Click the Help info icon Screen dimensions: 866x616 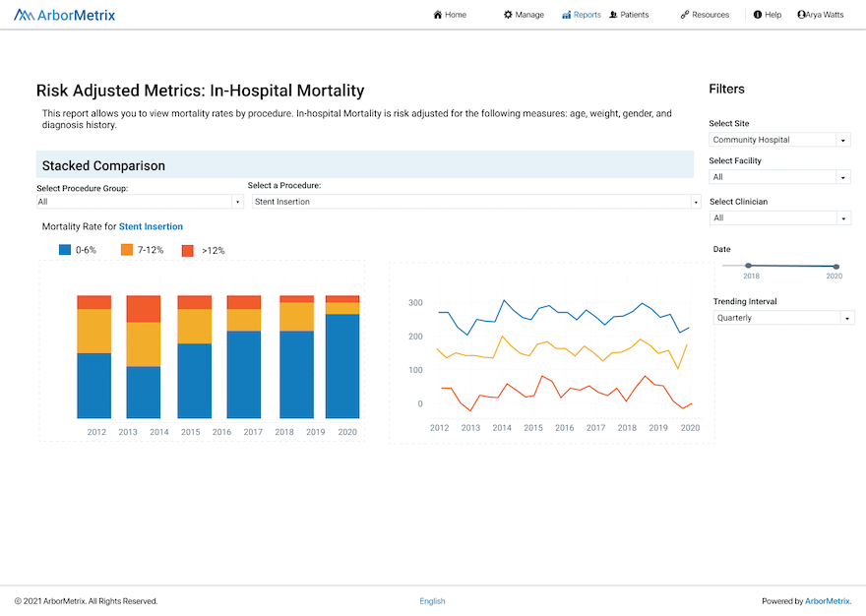coord(758,15)
